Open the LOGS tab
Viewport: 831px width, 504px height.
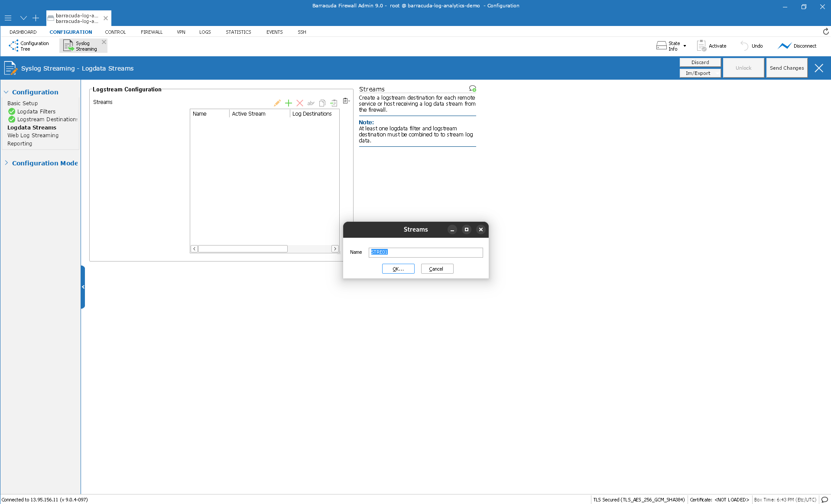pyautogui.click(x=205, y=32)
